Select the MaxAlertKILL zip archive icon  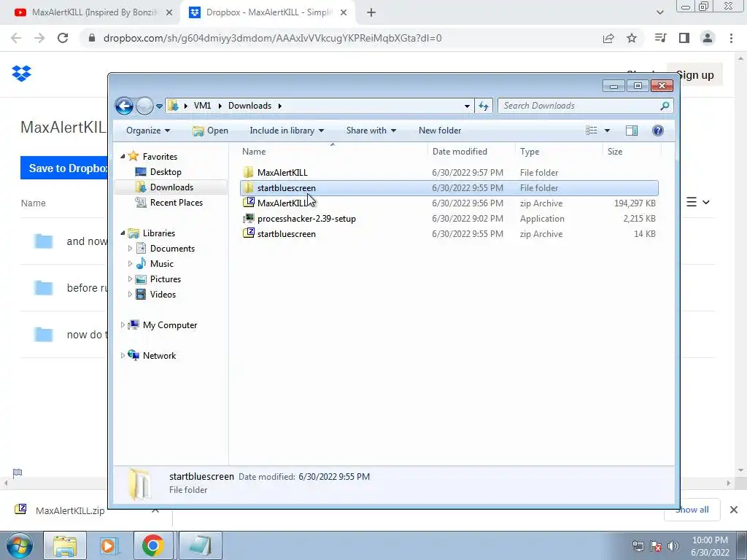click(x=248, y=203)
